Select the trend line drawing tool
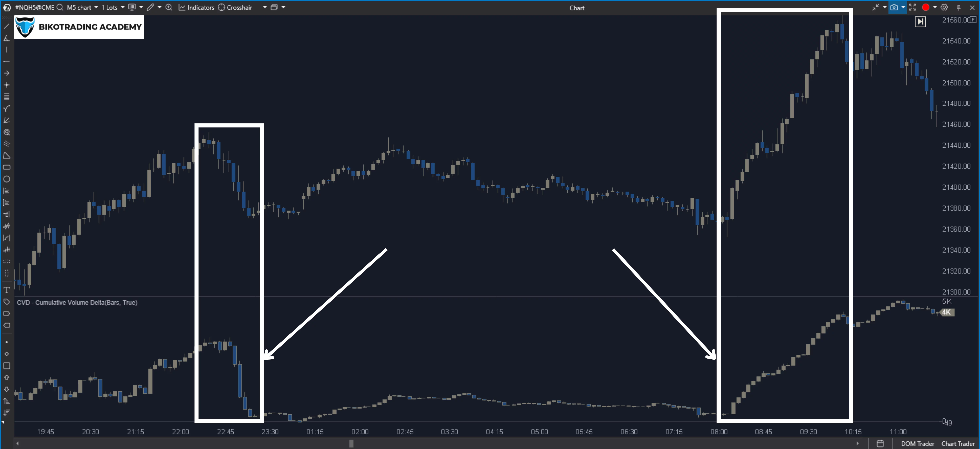Image resolution: width=980 pixels, height=449 pixels. click(x=7, y=26)
